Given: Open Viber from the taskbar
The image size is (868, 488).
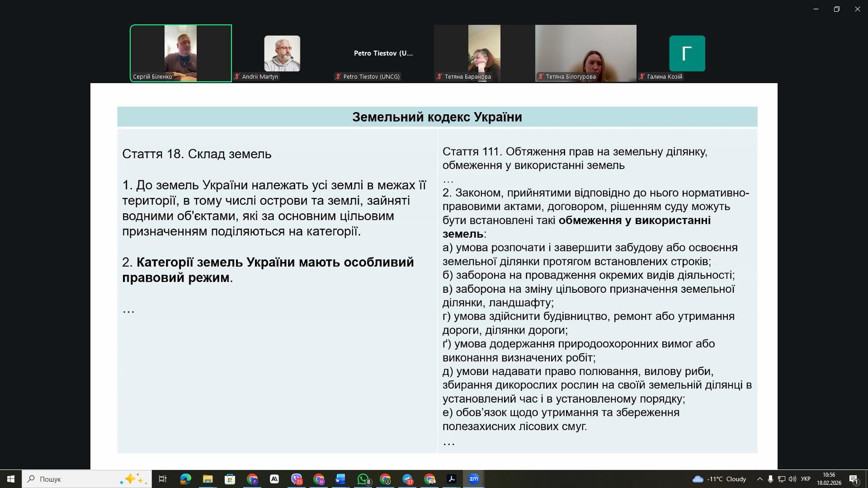Looking at the screenshot, I should coord(297,479).
